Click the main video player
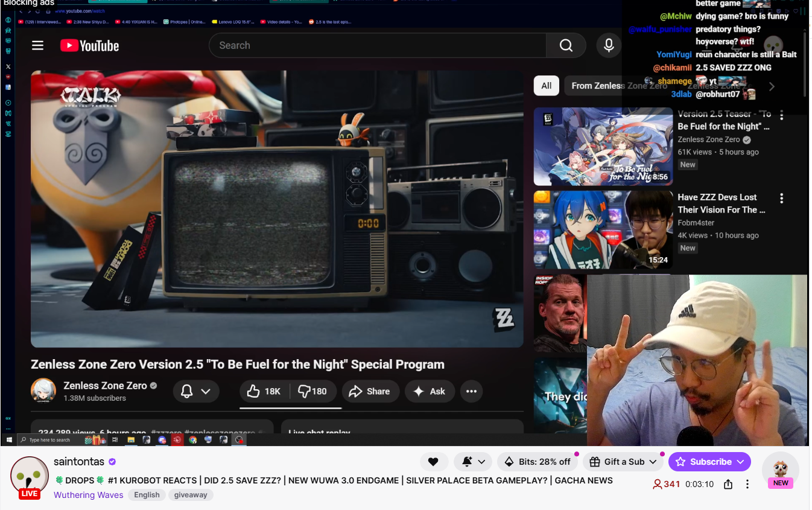812x510 pixels. 277,209
